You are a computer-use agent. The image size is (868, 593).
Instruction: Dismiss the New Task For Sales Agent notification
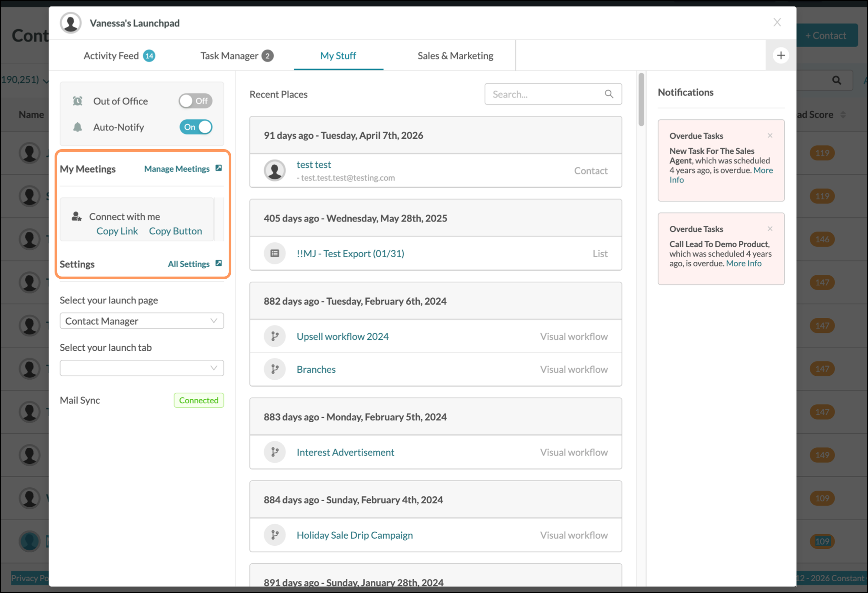770,136
